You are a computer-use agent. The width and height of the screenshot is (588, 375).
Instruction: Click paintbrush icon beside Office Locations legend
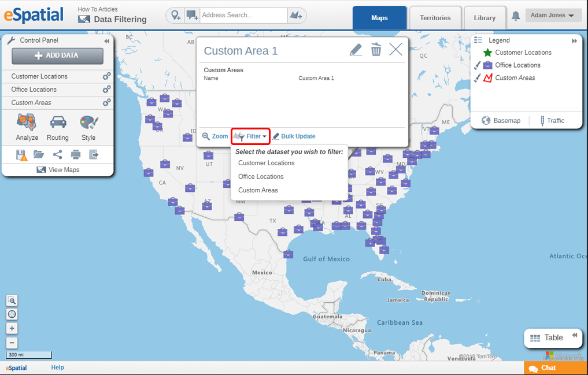(x=477, y=65)
